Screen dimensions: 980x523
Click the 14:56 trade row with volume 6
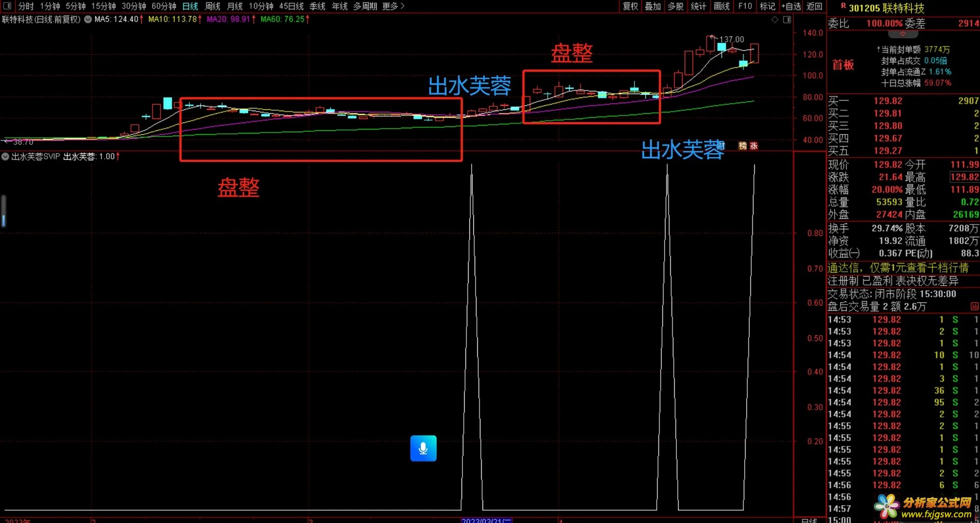click(903, 485)
